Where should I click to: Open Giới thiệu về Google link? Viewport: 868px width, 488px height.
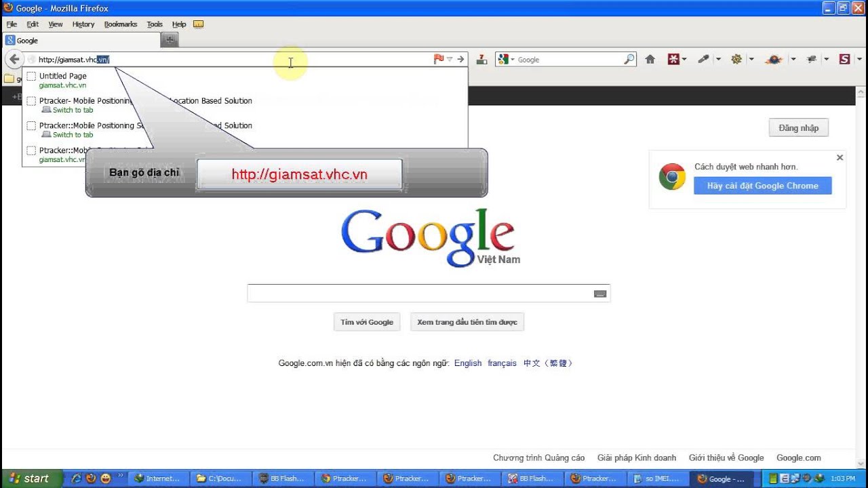coord(726,458)
